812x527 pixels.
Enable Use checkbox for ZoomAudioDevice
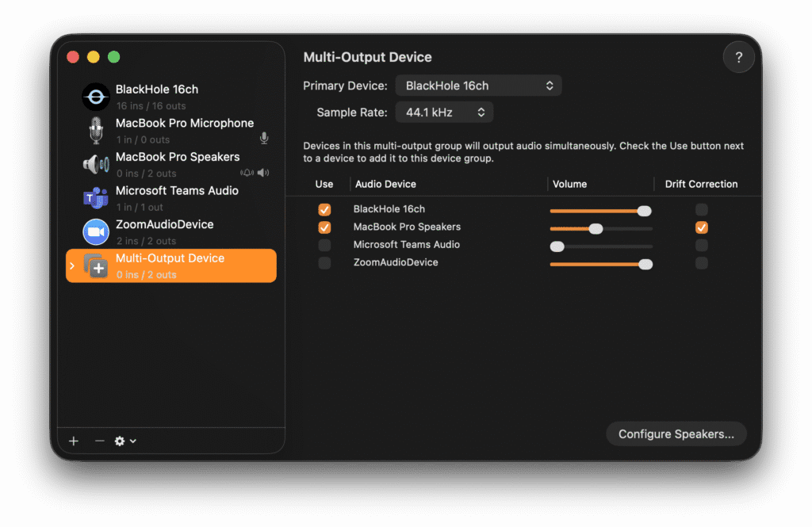324,263
